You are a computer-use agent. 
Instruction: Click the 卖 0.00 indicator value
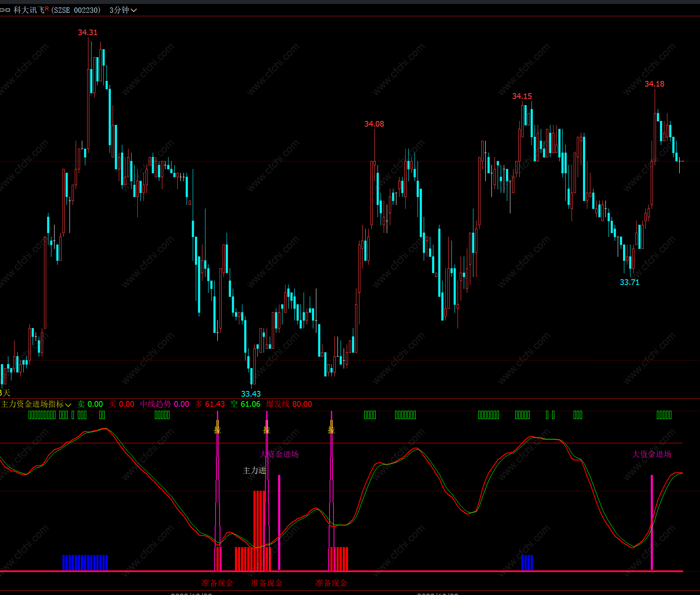coord(90,404)
